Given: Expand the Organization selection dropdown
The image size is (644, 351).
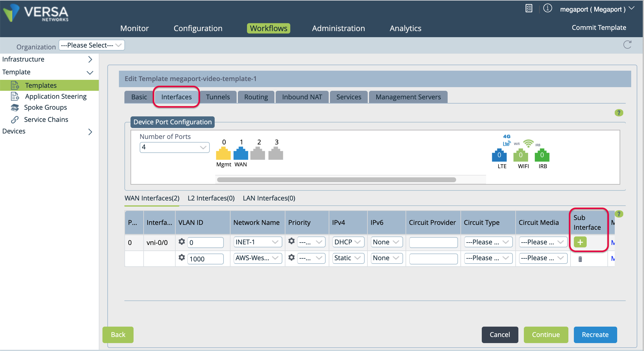Looking at the screenshot, I should click(91, 45).
